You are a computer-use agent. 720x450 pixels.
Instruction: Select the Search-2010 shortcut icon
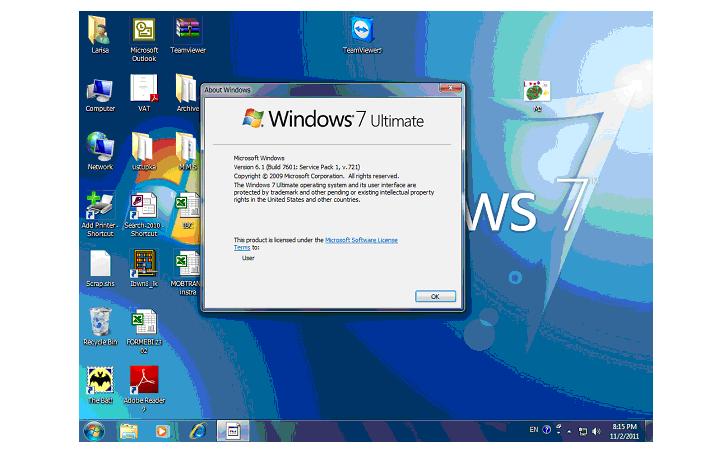coord(144,214)
